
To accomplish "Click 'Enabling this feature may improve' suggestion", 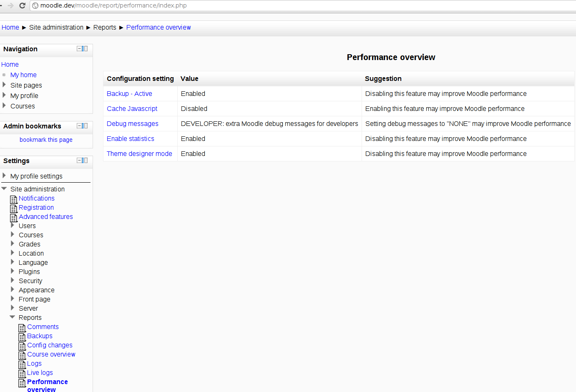I will [445, 109].
